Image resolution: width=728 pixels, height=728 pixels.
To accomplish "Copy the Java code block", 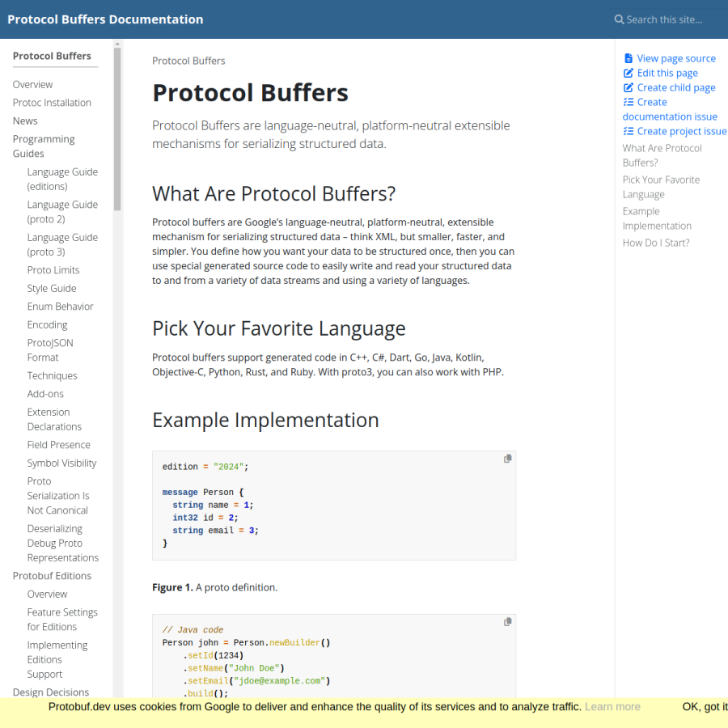I will pos(507,622).
